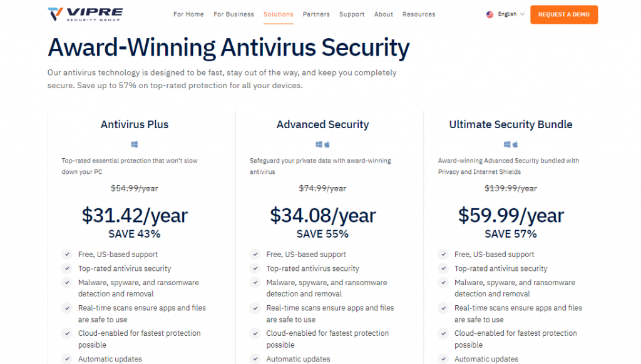Screen dimensions: 641x364
Task: Click the Request a Demo button
Action: pos(563,14)
